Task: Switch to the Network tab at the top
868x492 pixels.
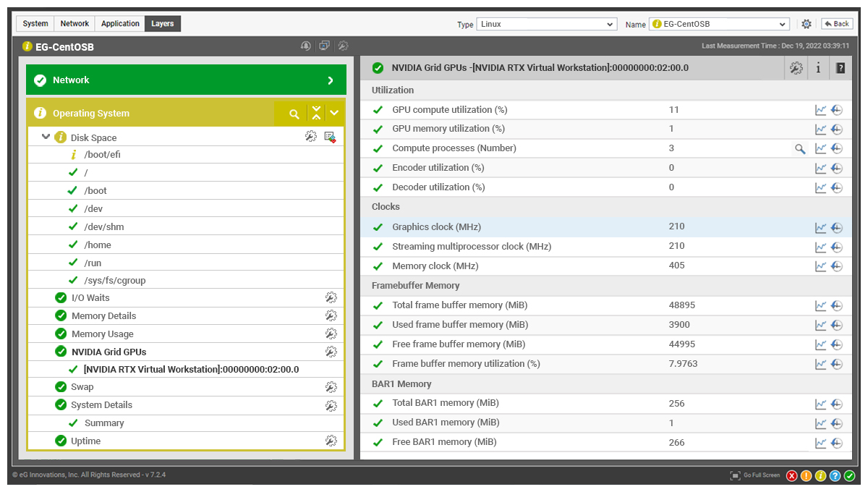Action: pos(75,24)
